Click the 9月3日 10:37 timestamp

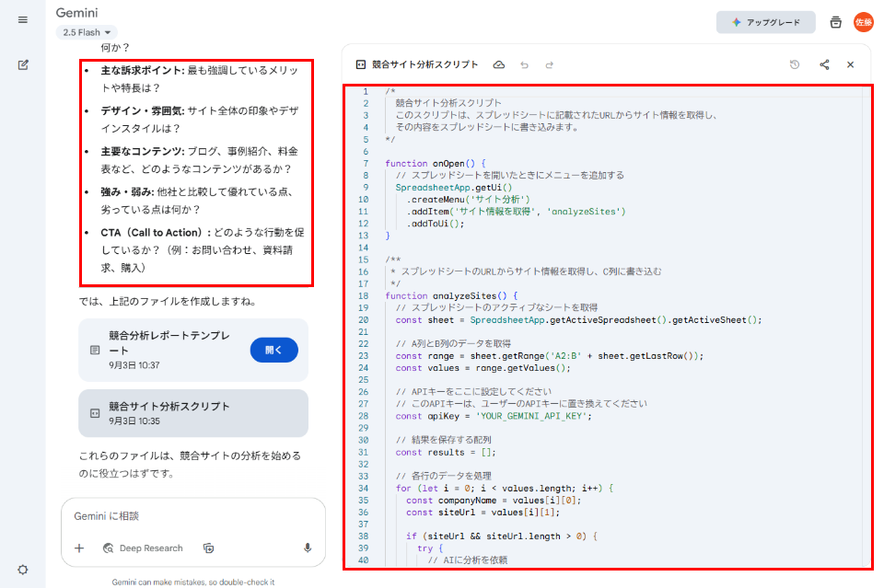(x=134, y=365)
